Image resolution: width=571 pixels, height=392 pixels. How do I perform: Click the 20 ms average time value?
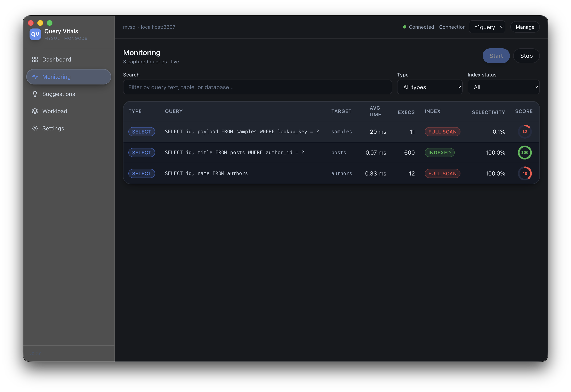378,132
